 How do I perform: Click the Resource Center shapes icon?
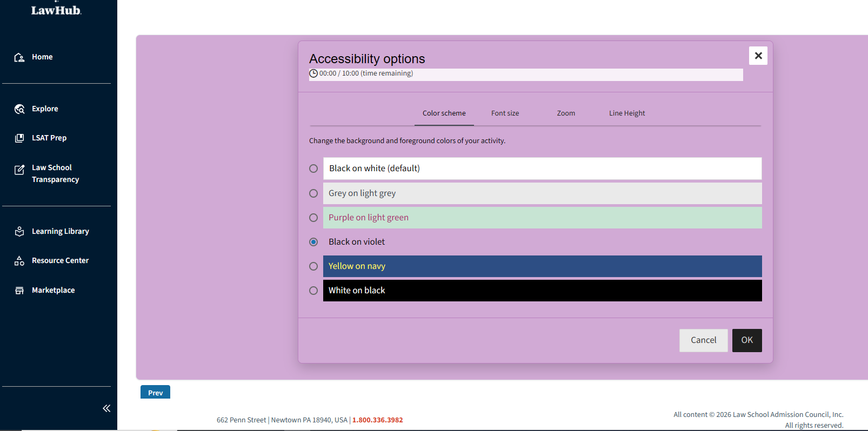tap(19, 261)
